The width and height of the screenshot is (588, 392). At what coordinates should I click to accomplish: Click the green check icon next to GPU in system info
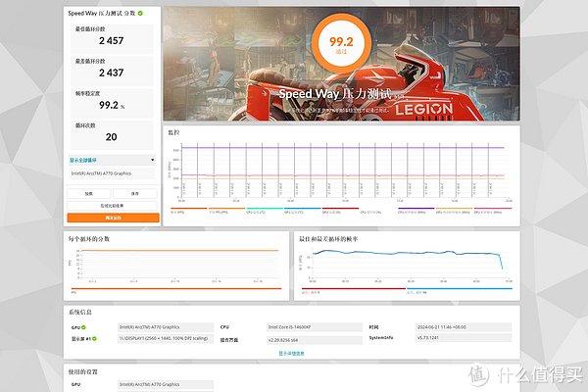[x=83, y=327]
